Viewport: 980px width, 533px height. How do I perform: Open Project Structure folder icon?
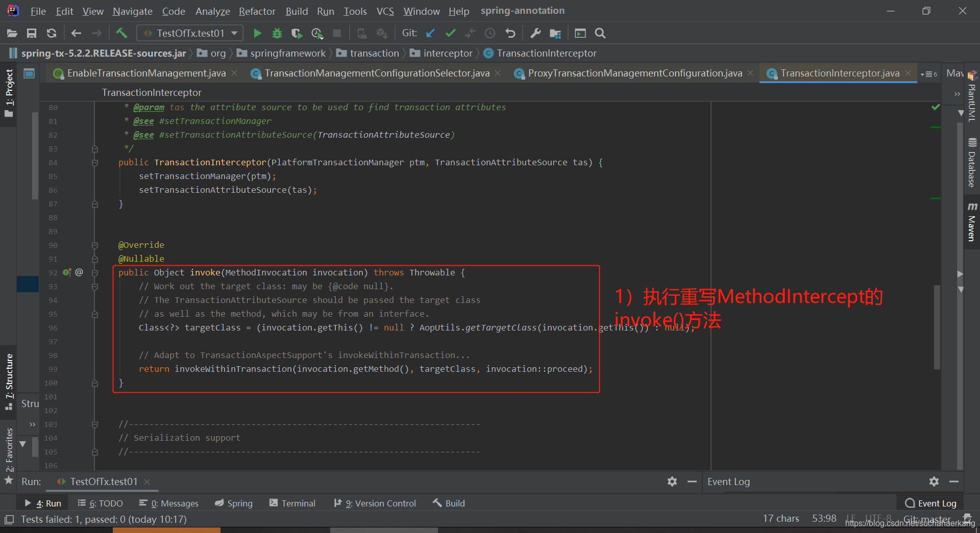pos(555,34)
